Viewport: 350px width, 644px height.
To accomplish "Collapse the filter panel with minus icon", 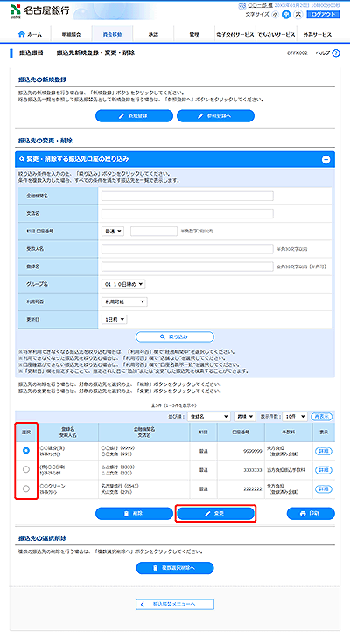I will tap(325, 159).
